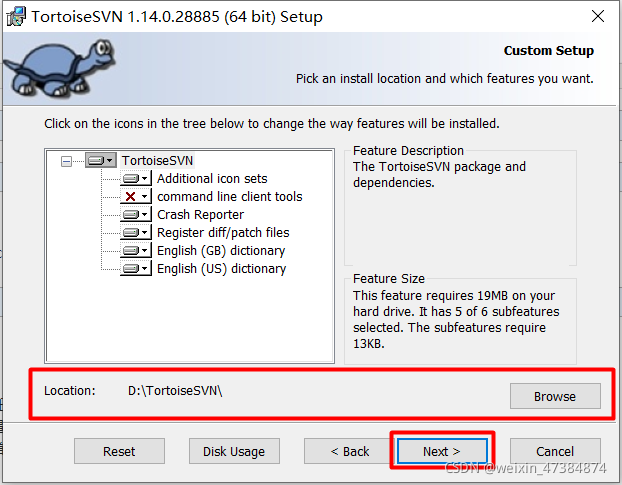Open Crash Reporter feature dropdown icon
Viewport: 622px width, 485px height.
pyautogui.click(x=136, y=215)
